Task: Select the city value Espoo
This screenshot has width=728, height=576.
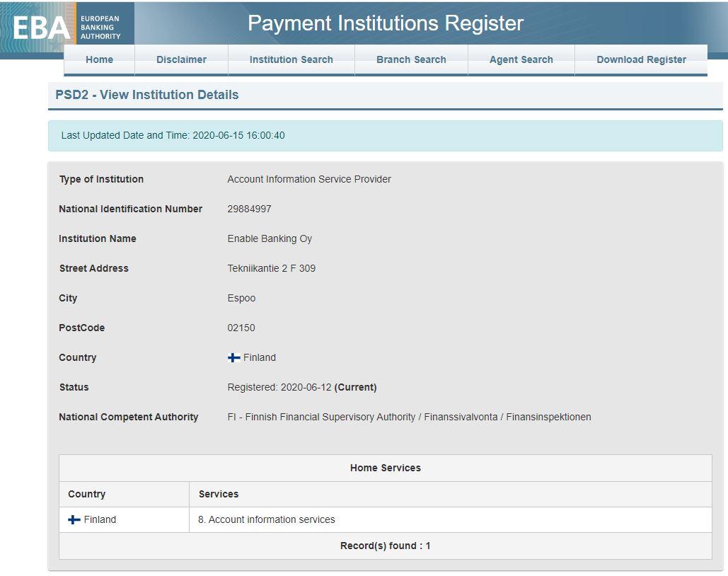Action: [x=241, y=298]
